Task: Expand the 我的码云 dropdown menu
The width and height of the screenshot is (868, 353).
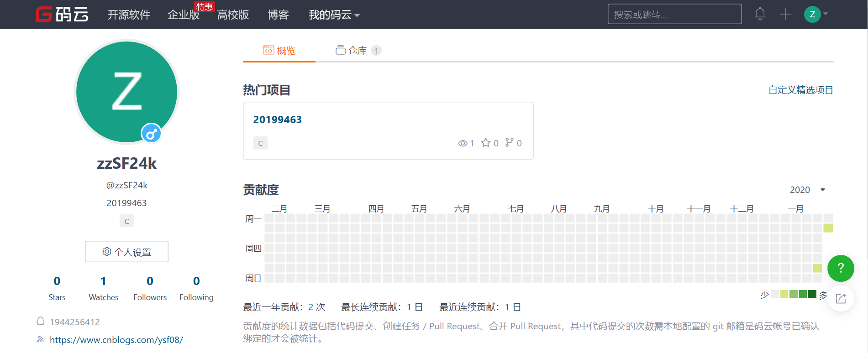Action: (334, 15)
